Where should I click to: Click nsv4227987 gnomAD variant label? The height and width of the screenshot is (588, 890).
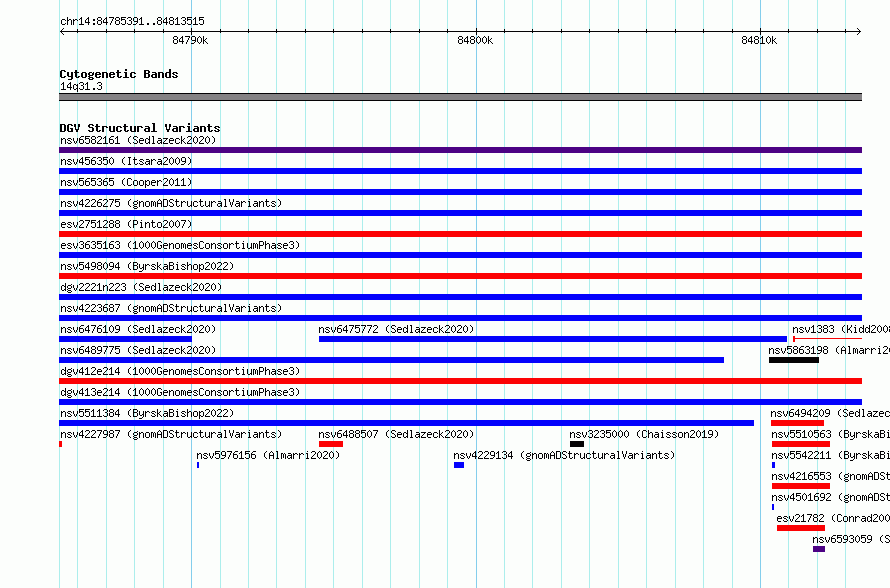click(x=171, y=434)
